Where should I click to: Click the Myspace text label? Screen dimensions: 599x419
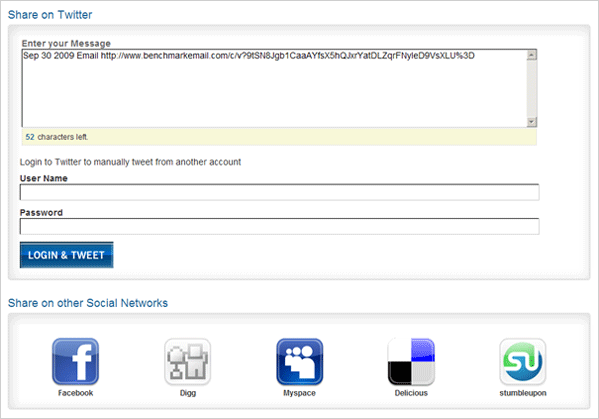pyautogui.click(x=300, y=393)
